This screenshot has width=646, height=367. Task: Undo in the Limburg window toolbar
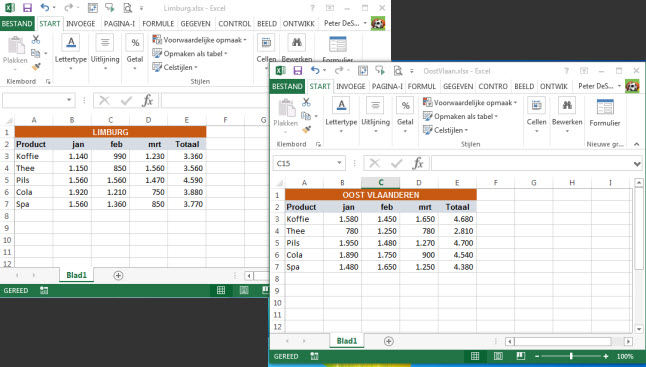[44, 7]
